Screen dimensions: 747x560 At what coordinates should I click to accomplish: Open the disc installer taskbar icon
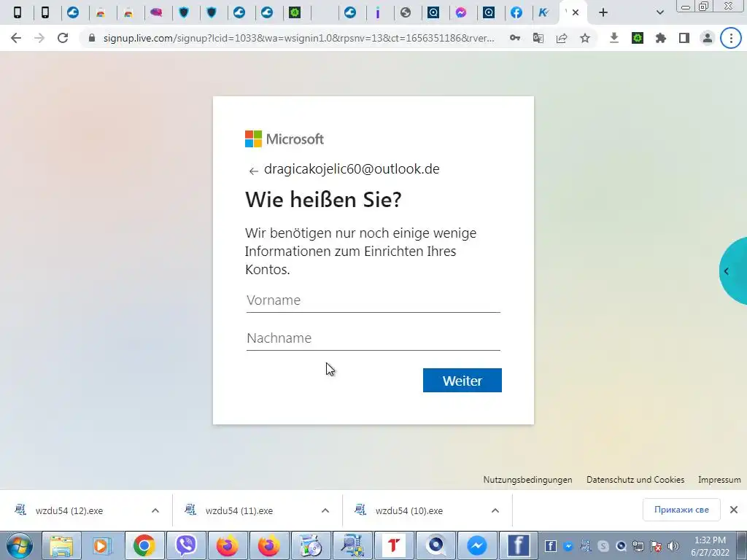click(x=311, y=545)
